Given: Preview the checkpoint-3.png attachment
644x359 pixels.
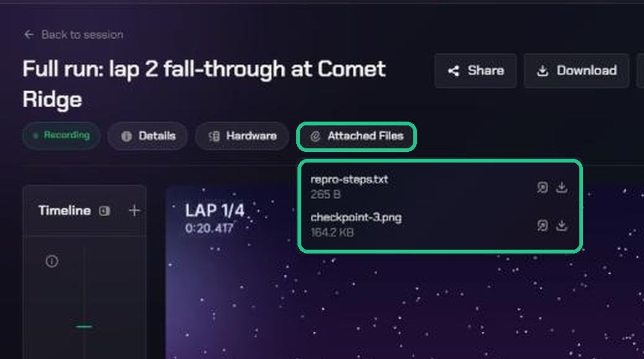Looking at the screenshot, I should (543, 226).
